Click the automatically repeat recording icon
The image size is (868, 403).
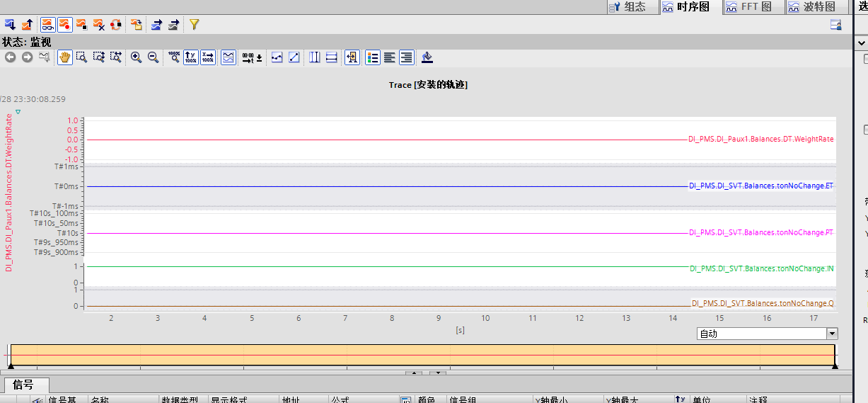tap(115, 24)
